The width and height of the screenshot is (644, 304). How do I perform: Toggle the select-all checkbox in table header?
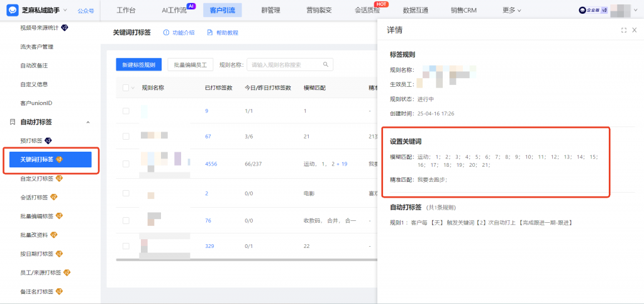pos(126,88)
